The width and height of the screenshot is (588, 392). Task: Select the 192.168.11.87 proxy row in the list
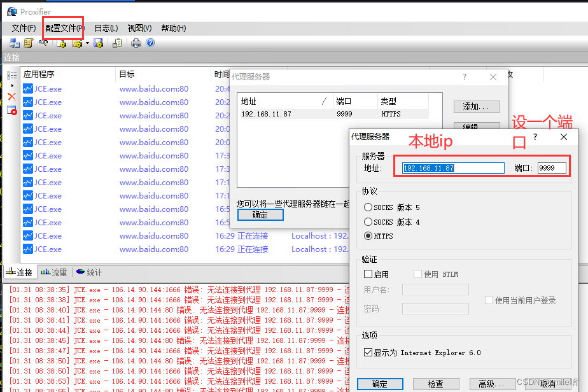(334, 114)
